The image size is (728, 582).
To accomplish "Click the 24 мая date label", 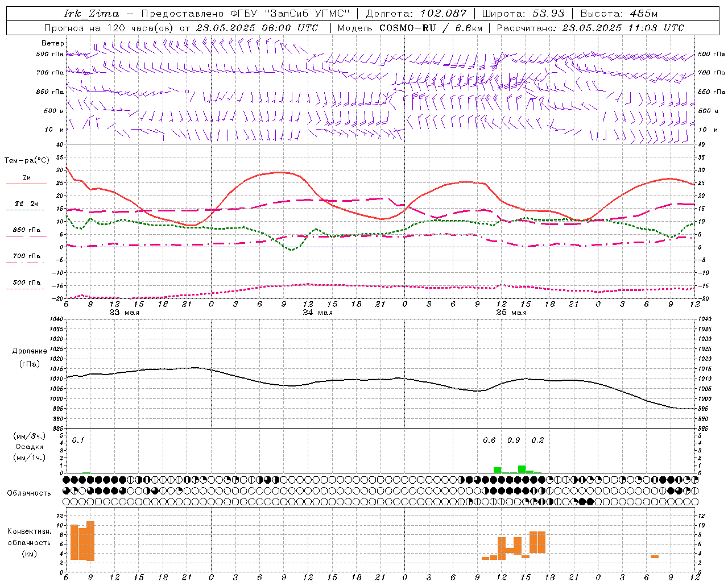I will click(317, 313).
